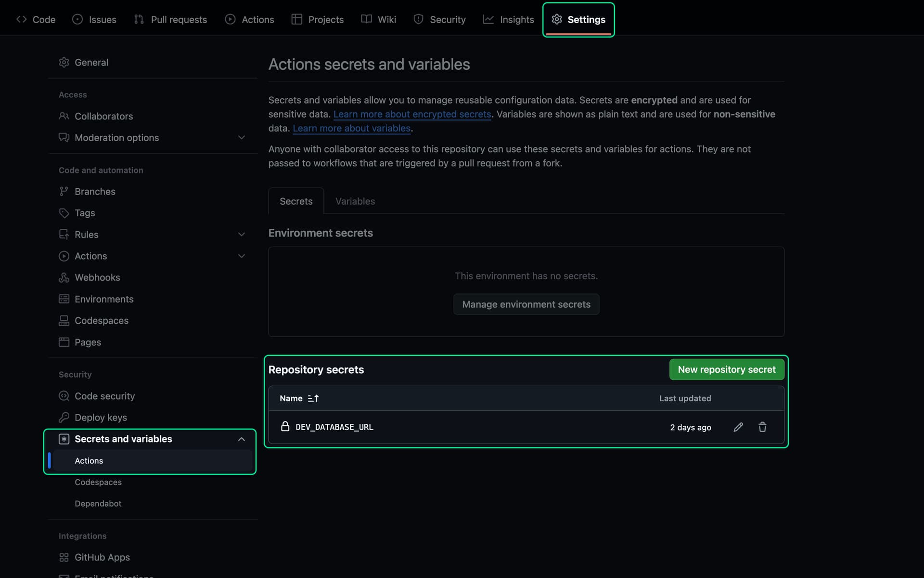
Task: Click the Pages icon in sidebar
Action: point(64,342)
